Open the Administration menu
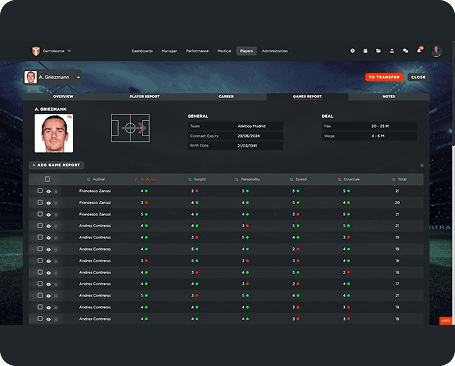Viewport: 455px width, 366px height. click(x=275, y=51)
